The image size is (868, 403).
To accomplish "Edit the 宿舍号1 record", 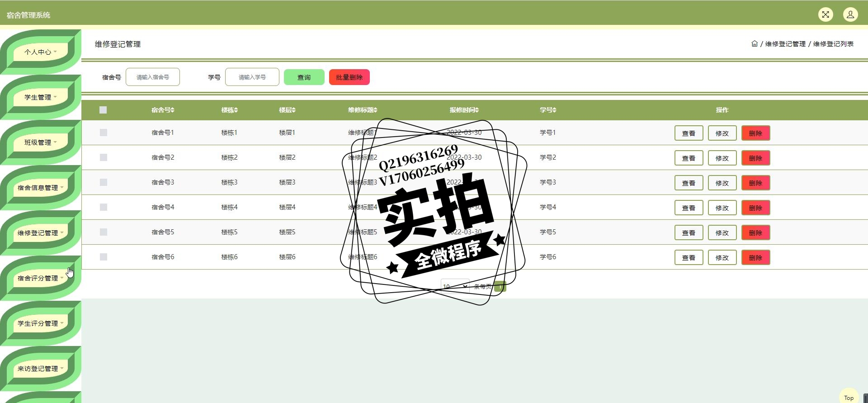I will click(x=722, y=133).
